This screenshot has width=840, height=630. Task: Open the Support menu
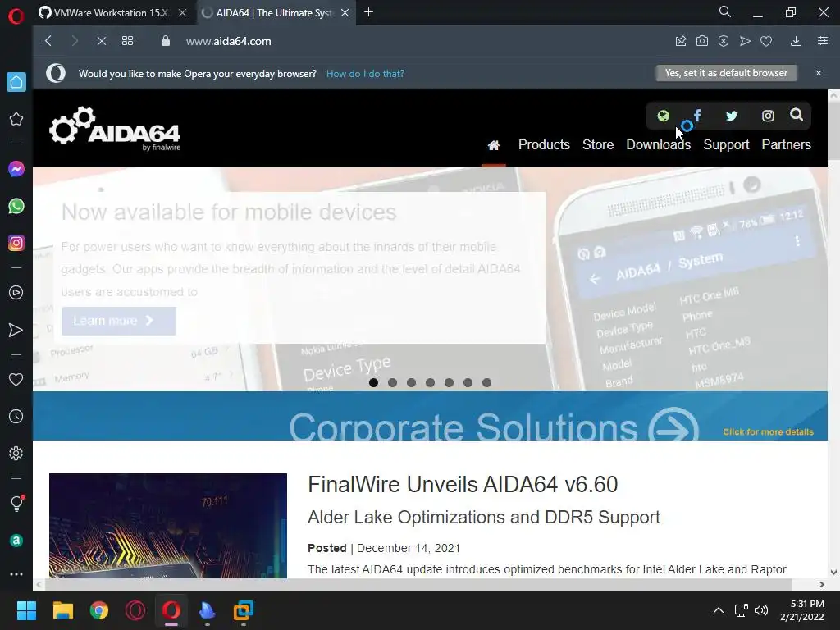coord(726,144)
